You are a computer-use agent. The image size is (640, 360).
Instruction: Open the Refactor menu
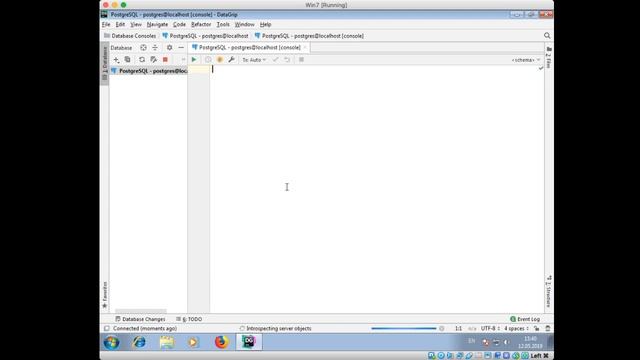(x=201, y=24)
